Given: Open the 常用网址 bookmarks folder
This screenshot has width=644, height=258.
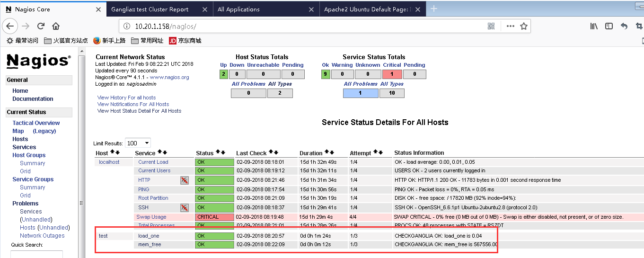Looking at the screenshot, I should tap(147, 41).
